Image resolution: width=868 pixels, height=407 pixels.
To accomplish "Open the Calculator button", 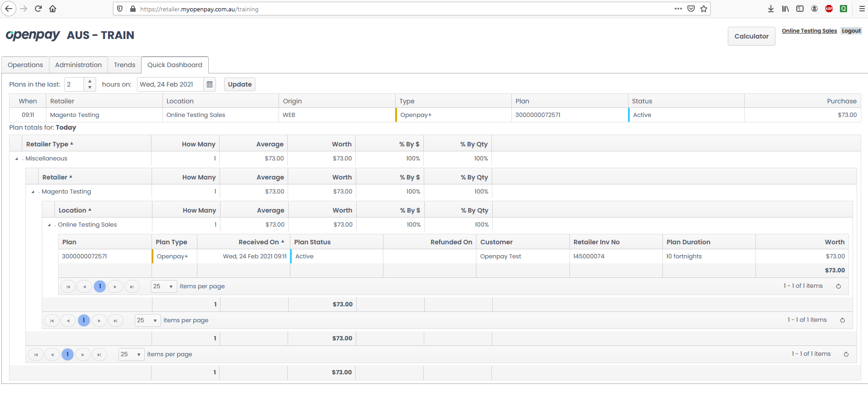I will point(751,36).
